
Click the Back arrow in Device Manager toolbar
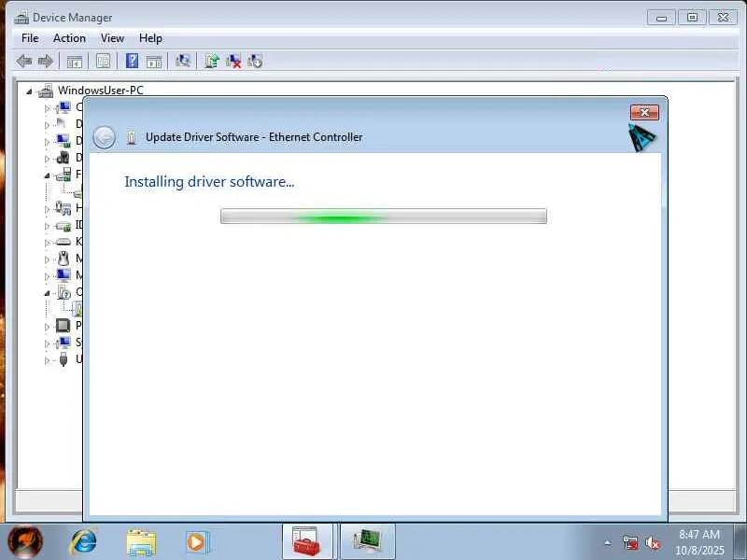coord(24,61)
